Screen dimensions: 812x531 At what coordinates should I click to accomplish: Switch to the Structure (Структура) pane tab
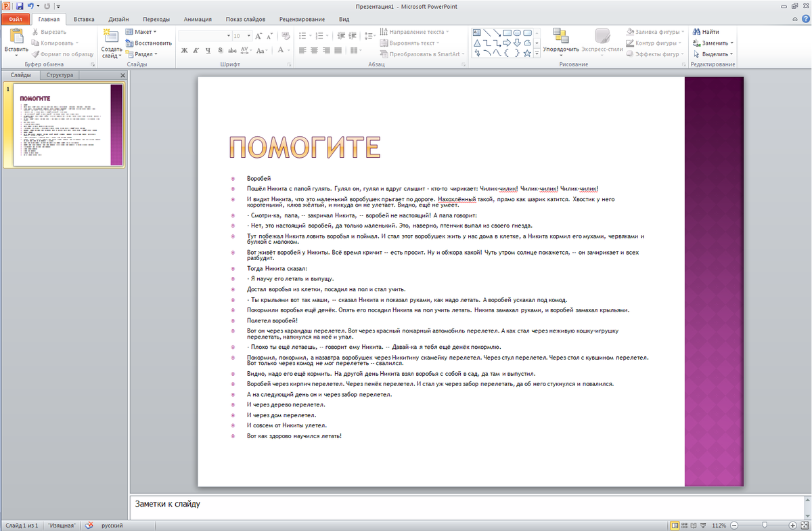60,75
